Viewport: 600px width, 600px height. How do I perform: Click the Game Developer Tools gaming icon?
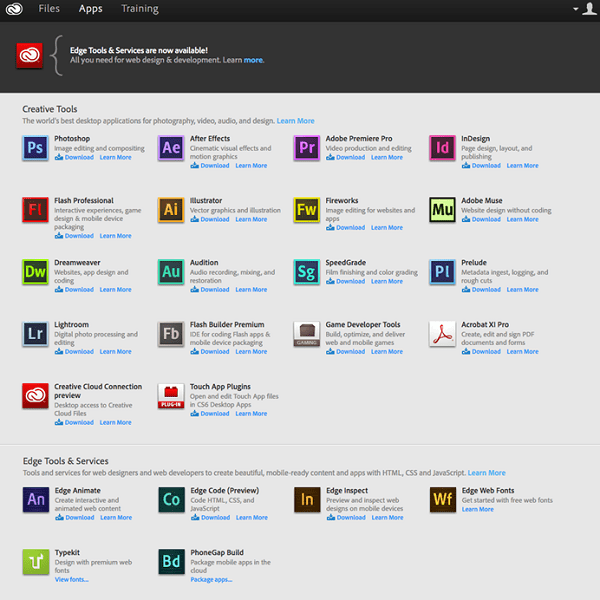(307, 334)
